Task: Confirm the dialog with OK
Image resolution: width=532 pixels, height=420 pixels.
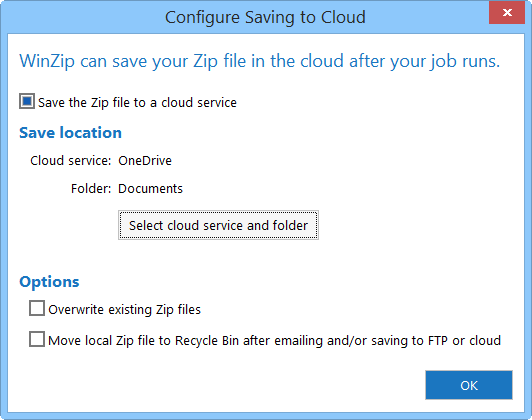Action: point(469,385)
